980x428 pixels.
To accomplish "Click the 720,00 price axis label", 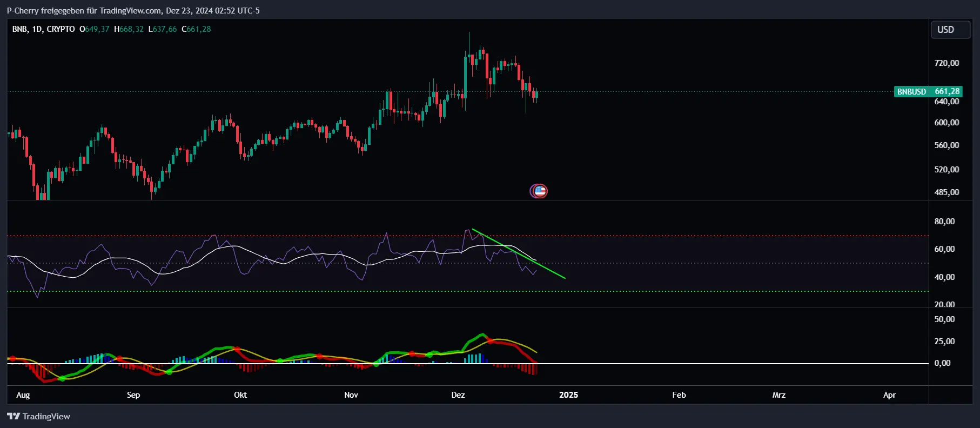I will point(947,63).
